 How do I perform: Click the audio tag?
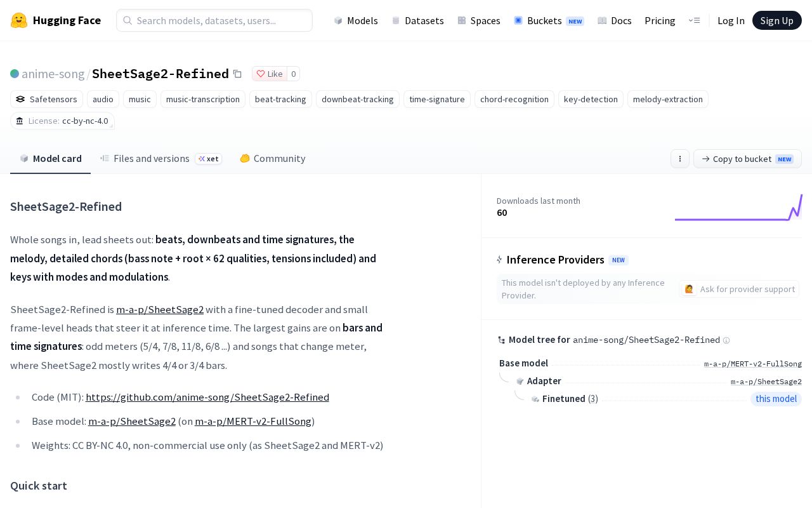click(x=103, y=99)
